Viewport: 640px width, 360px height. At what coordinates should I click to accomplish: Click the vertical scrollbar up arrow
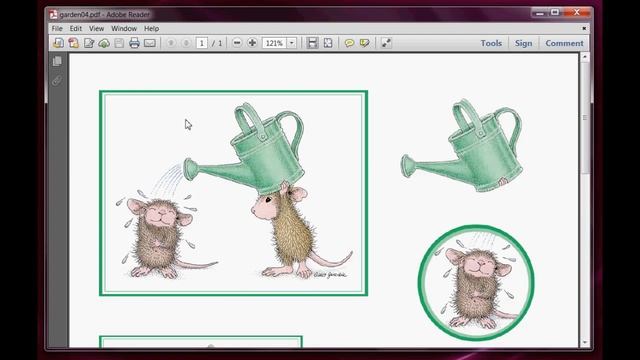[x=585, y=57]
